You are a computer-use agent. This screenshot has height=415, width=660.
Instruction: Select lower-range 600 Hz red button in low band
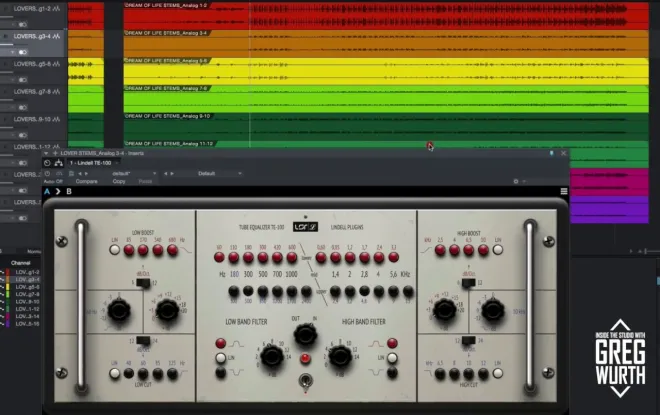tap(292, 257)
